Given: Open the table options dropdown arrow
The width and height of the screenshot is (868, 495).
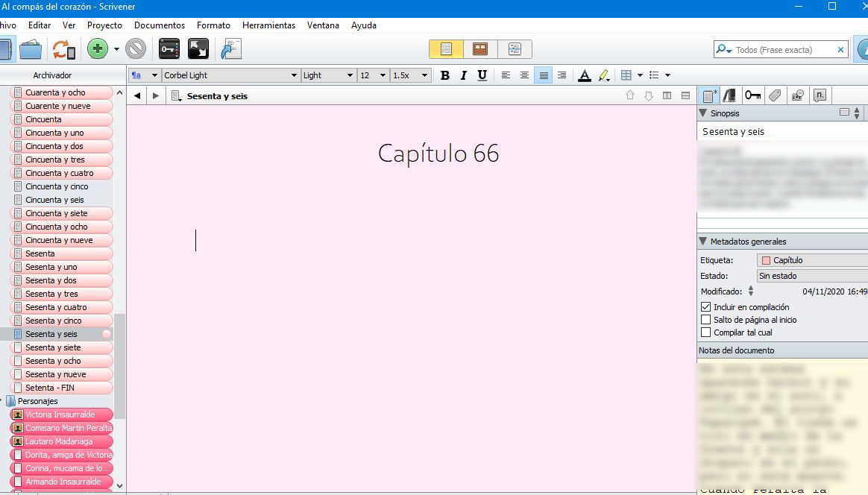Looking at the screenshot, I should pos(640,75).
